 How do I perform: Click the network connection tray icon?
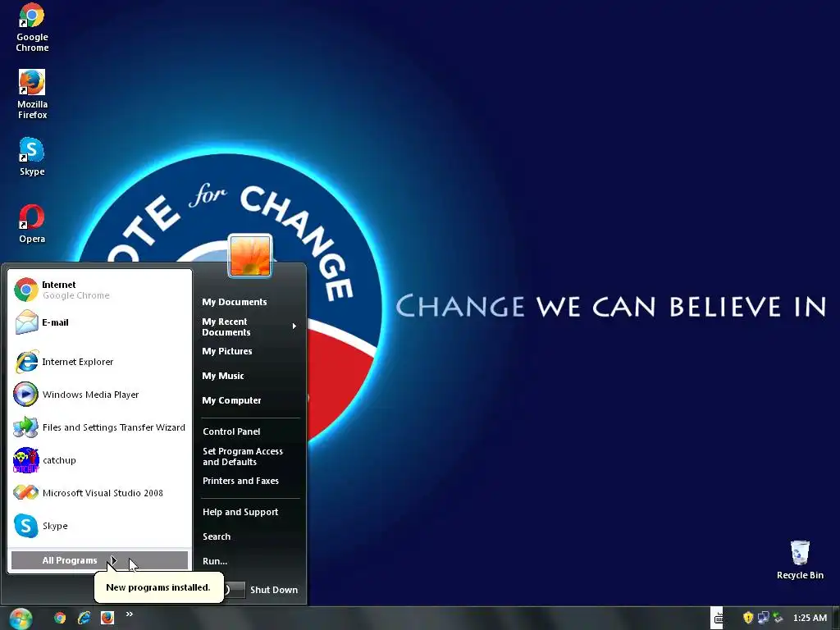click(763, 619)
